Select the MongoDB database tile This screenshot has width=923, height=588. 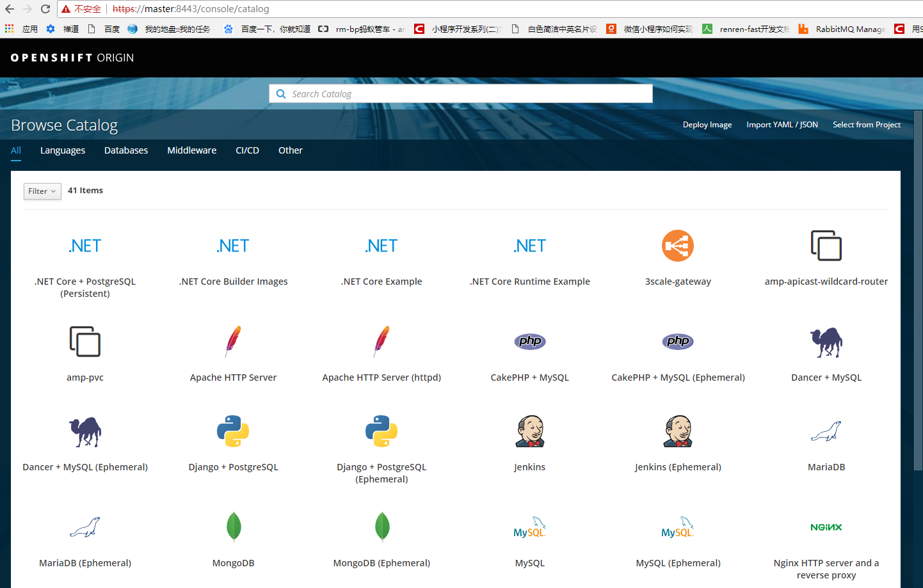[233, 537]
